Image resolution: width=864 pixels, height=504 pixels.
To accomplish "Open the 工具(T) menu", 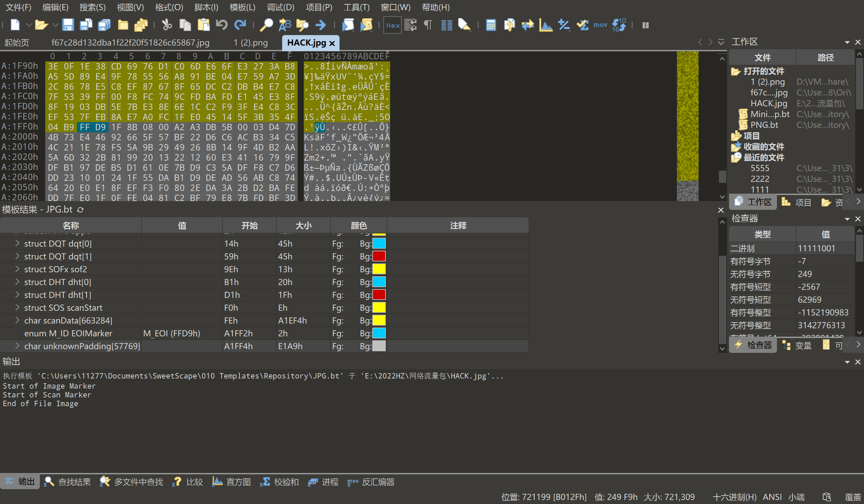I will point(357,7).
